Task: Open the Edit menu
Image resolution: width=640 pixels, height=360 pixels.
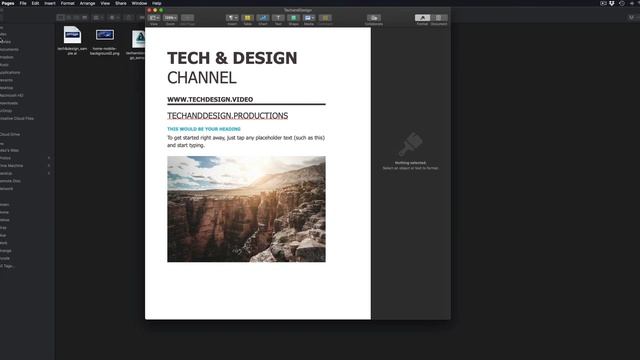Action: tap(35, 3)
